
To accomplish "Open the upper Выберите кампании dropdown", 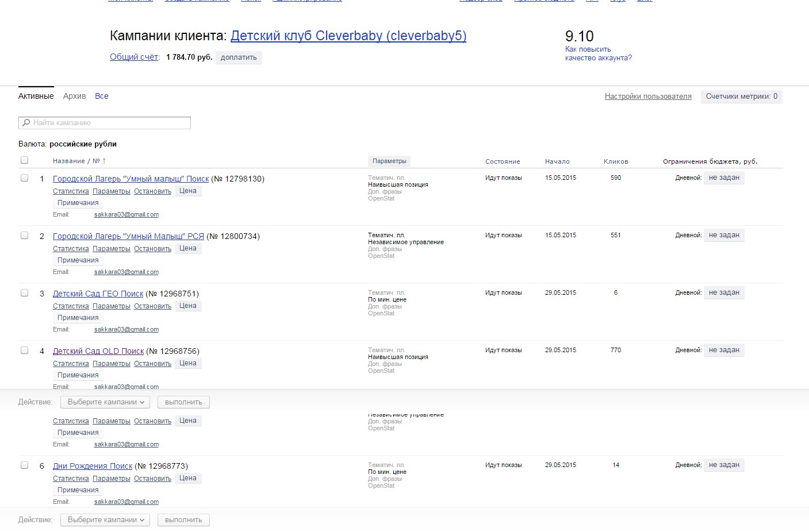I will point(105,402).
